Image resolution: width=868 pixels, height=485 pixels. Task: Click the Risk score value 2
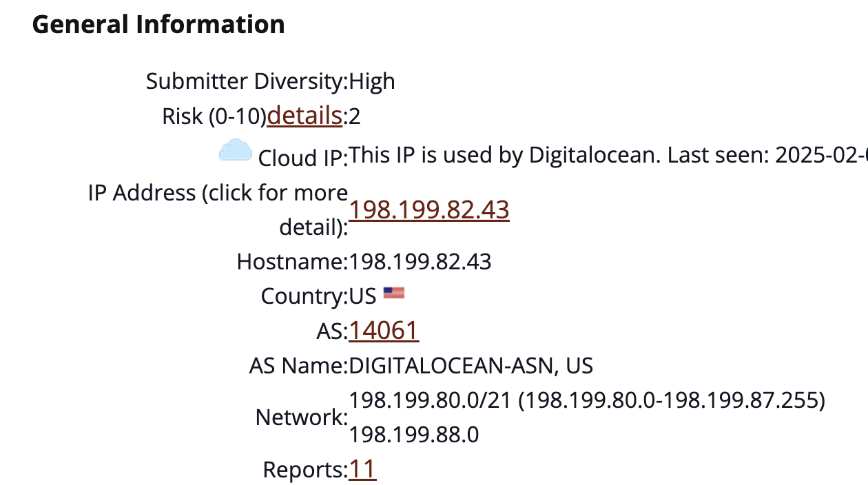pos(355,116)
